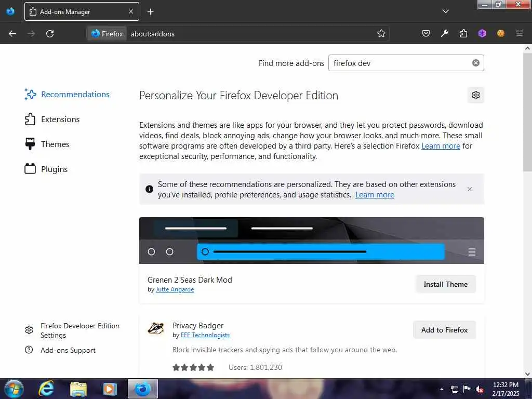Click the taskbar clock
Screen dimensions: 532x399
tap(506, 389)
